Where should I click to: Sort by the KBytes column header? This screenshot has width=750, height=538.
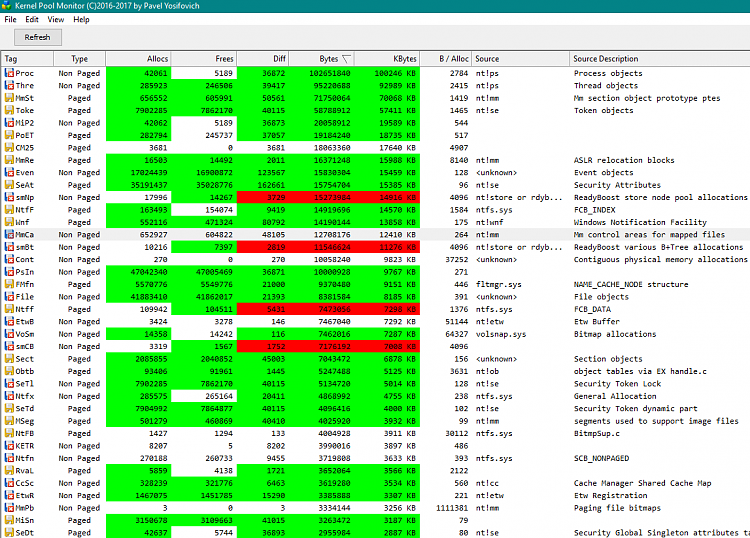point(386,59)
